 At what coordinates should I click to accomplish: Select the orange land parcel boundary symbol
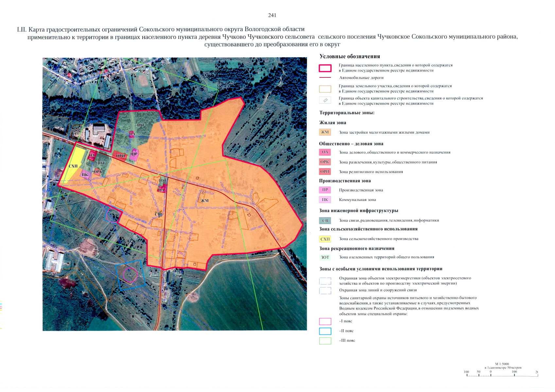click(325, 89)
